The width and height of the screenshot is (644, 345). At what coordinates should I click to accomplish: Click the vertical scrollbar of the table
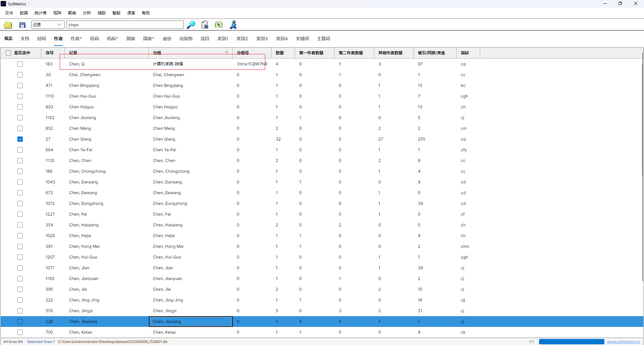642,168
